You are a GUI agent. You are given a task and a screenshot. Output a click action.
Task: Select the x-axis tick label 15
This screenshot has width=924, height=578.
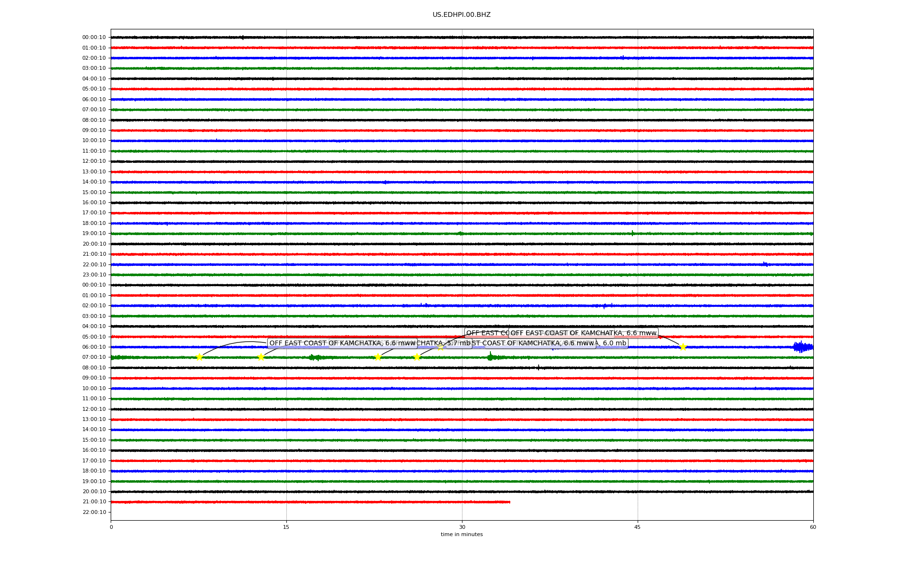pos(286,527)
